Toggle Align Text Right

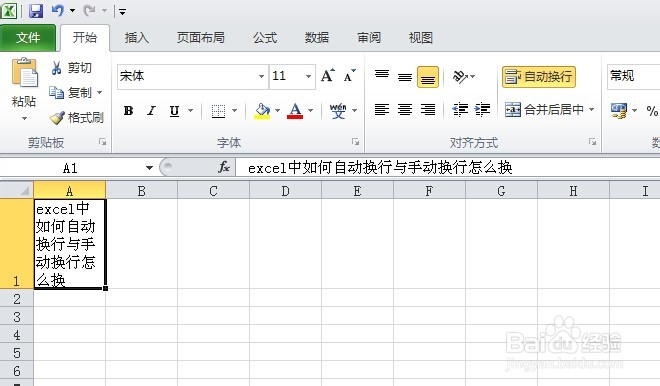coord(428,110)
